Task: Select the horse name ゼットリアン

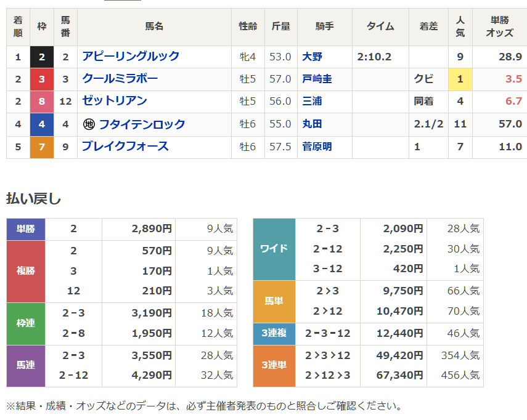Action: (115, 101)
